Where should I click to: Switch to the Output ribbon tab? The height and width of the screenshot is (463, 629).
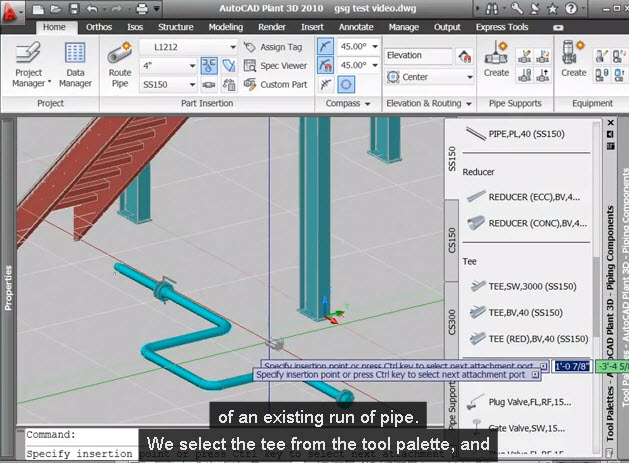447,27
